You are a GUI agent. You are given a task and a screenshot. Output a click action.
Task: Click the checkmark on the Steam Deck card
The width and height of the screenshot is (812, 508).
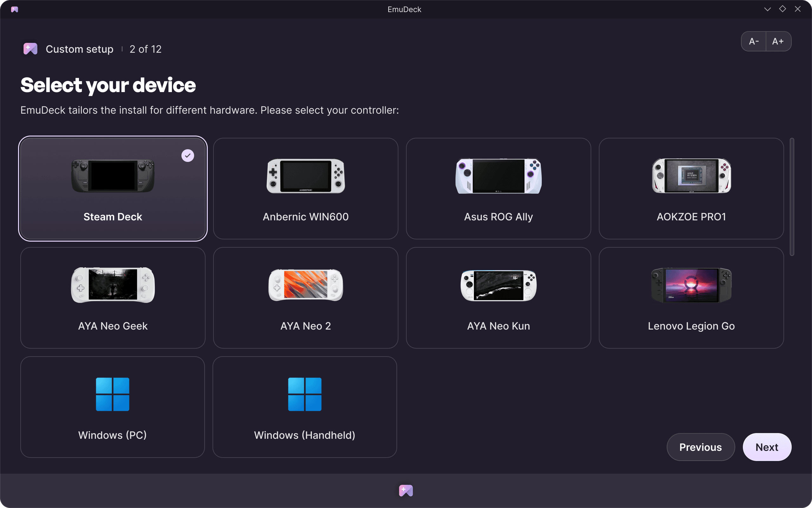(x=187, y=156)
